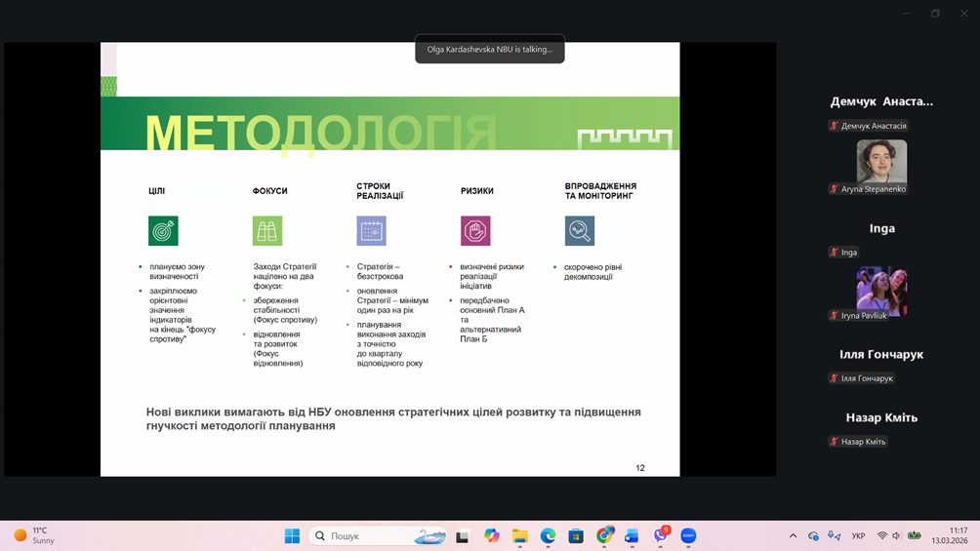Viewport: 980px width, 551px height.
Task: Launch the Copilot app
Action: click(x=492, y=535)
